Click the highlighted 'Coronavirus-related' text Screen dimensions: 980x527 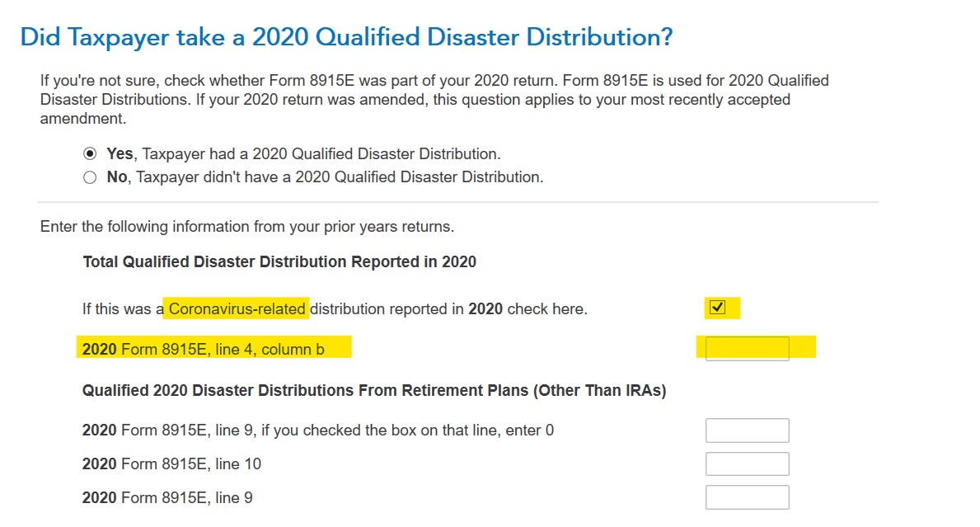pos(237,308)
